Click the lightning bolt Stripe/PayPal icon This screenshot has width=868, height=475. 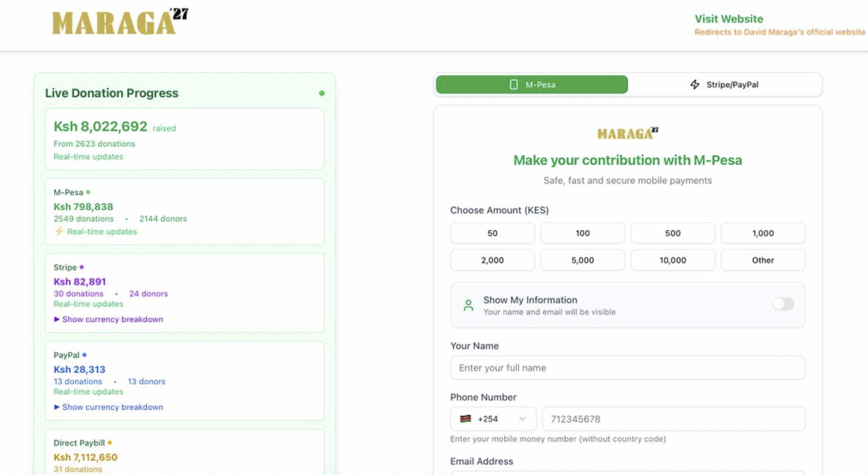click(694, 85)
